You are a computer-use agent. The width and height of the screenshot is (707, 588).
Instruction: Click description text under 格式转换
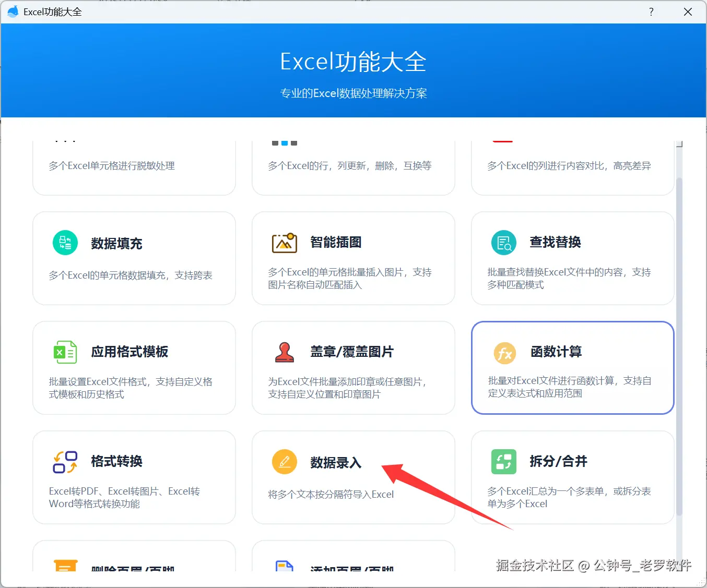pyautogui.click(x=124, y=498)
